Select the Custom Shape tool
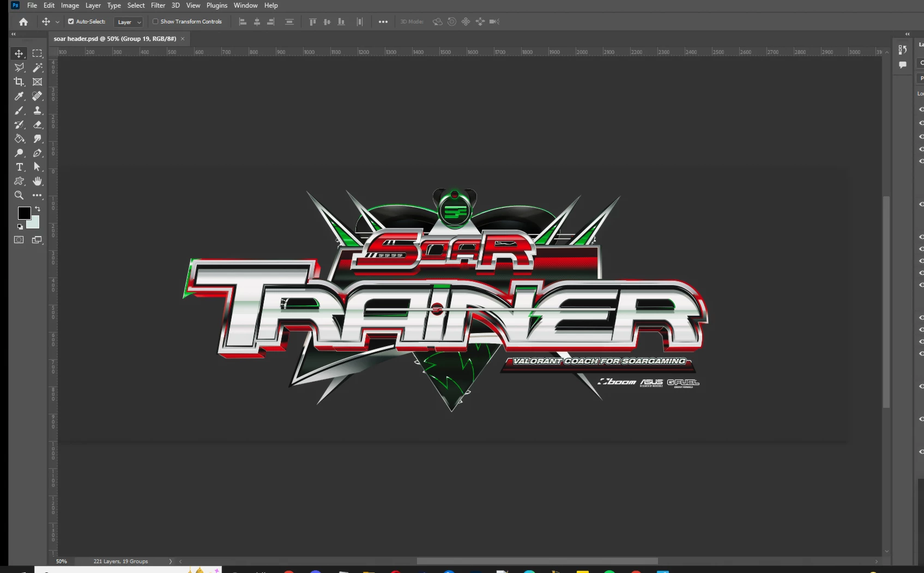Viewport: 924px width, 573px height. (x=19, y=181)
